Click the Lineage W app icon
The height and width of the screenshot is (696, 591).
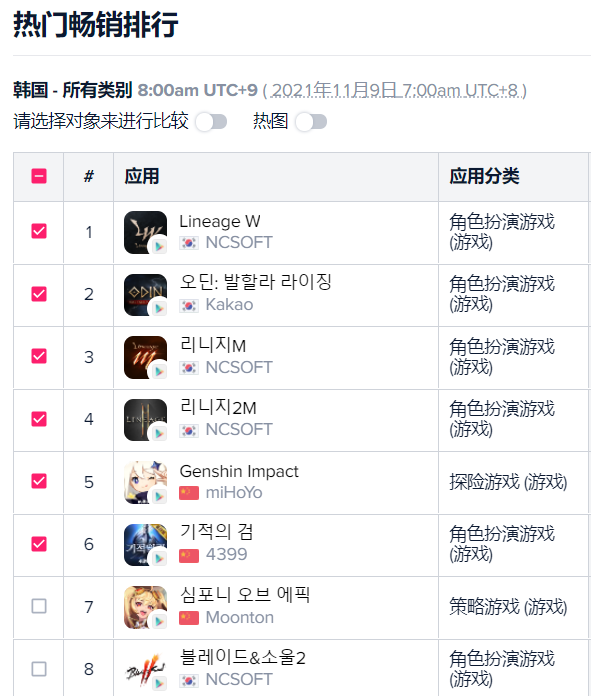click(x=146, y=233)
